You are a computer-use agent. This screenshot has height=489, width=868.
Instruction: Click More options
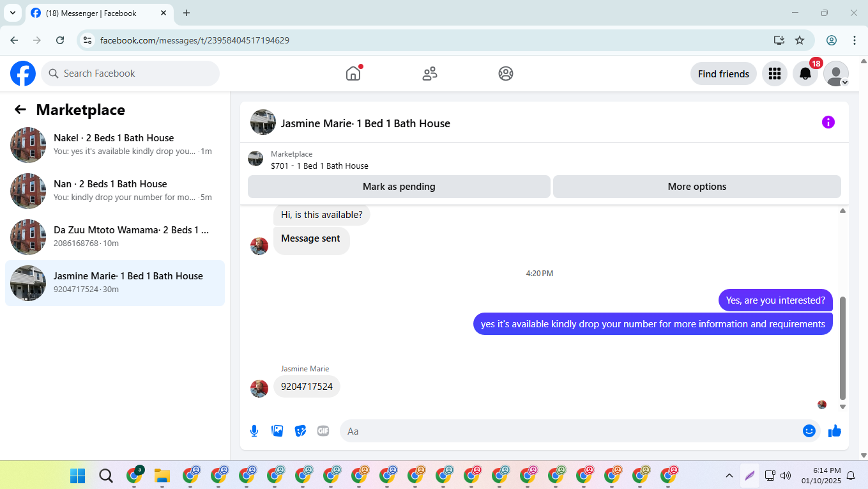point(697,187)
